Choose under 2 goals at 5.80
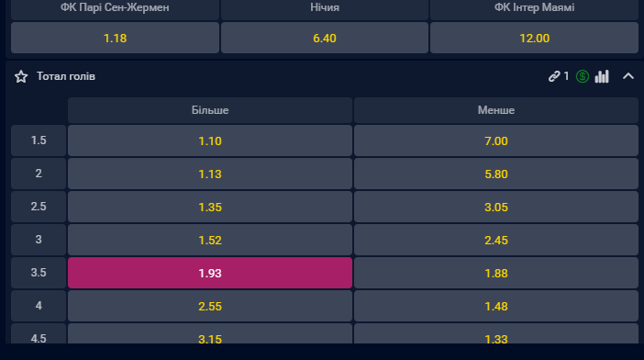The image size is (644, 360). pos(496,174)
